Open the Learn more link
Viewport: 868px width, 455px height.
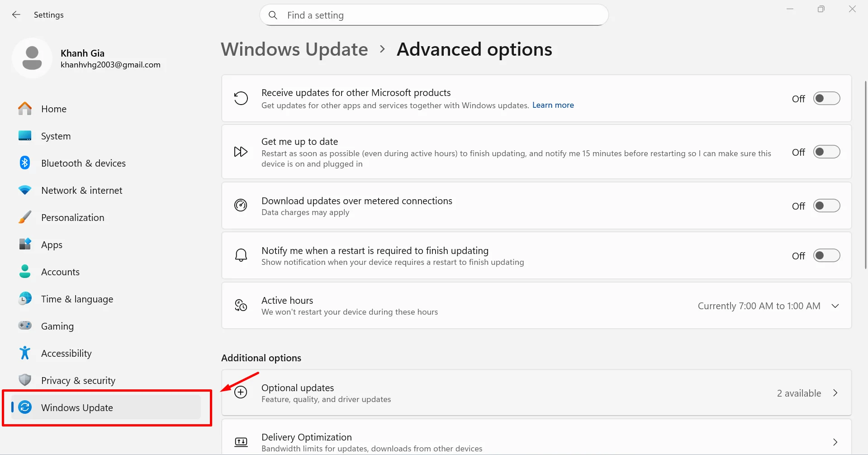(553, 105)
